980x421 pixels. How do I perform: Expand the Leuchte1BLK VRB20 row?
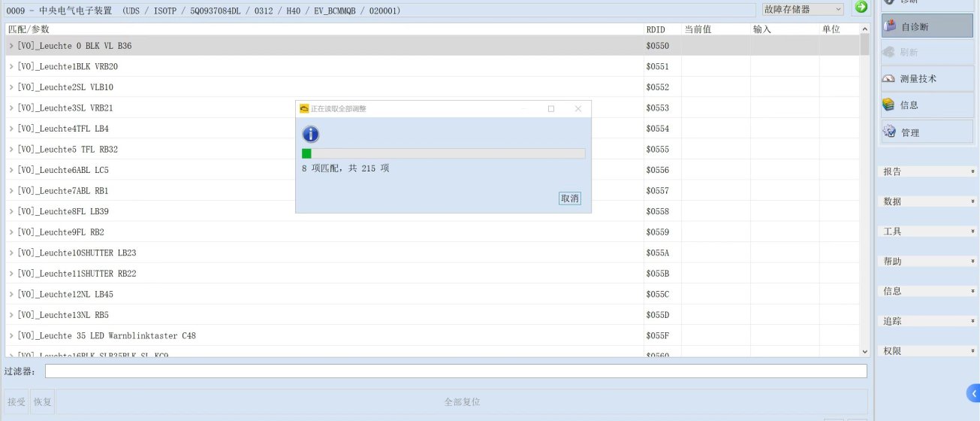pos(11,67)
